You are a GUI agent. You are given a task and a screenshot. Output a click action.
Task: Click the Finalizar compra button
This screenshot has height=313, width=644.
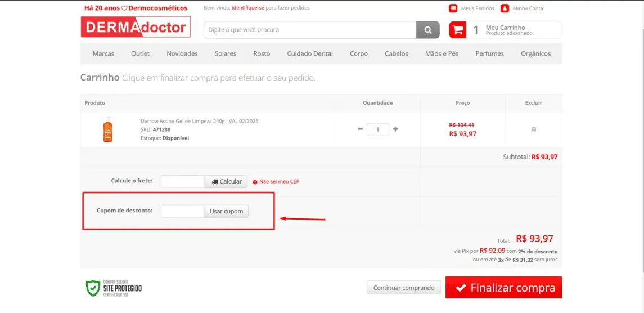[503, 288]
